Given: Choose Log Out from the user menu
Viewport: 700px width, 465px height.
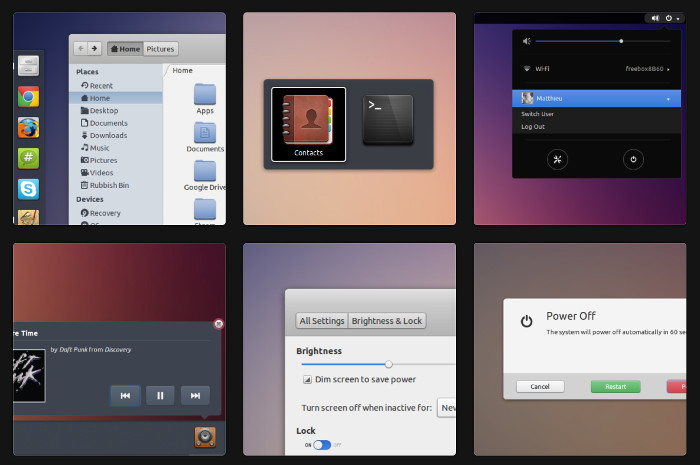Looking at the screenshot, I should pos(533,127).
